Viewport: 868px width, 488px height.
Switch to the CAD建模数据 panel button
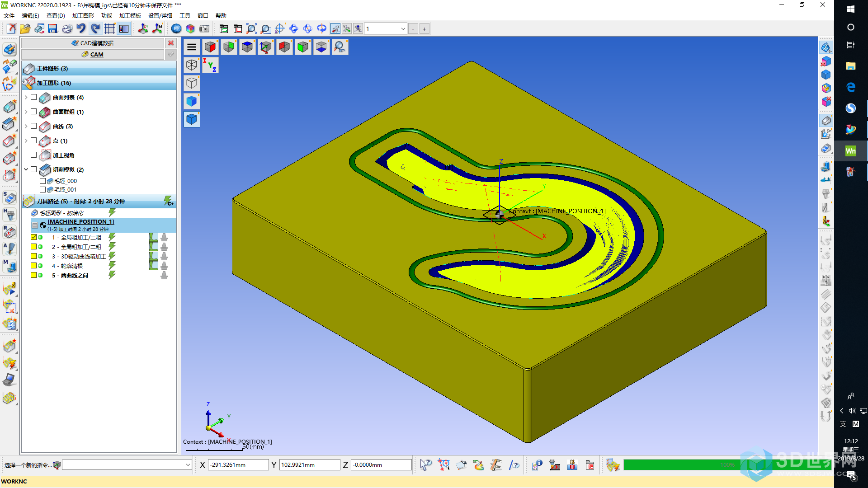(x=93, y=43)
